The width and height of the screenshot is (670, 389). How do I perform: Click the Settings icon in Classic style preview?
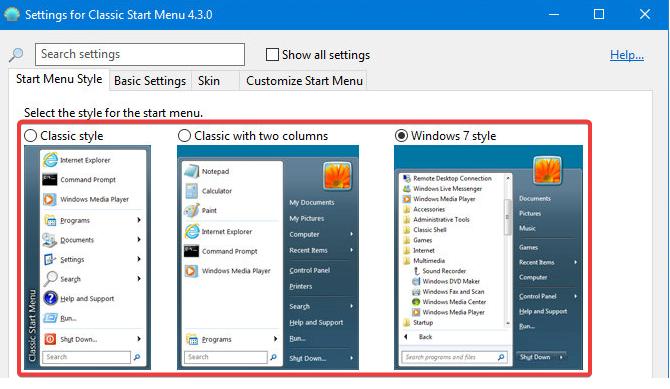pos(50,259)
